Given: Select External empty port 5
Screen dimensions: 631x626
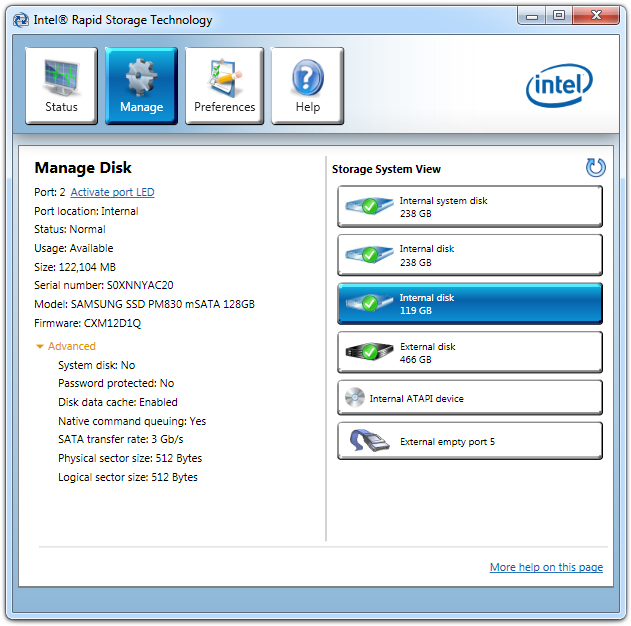Looking at the screenshot, I should pyautogui.click(x=470, y=441).
